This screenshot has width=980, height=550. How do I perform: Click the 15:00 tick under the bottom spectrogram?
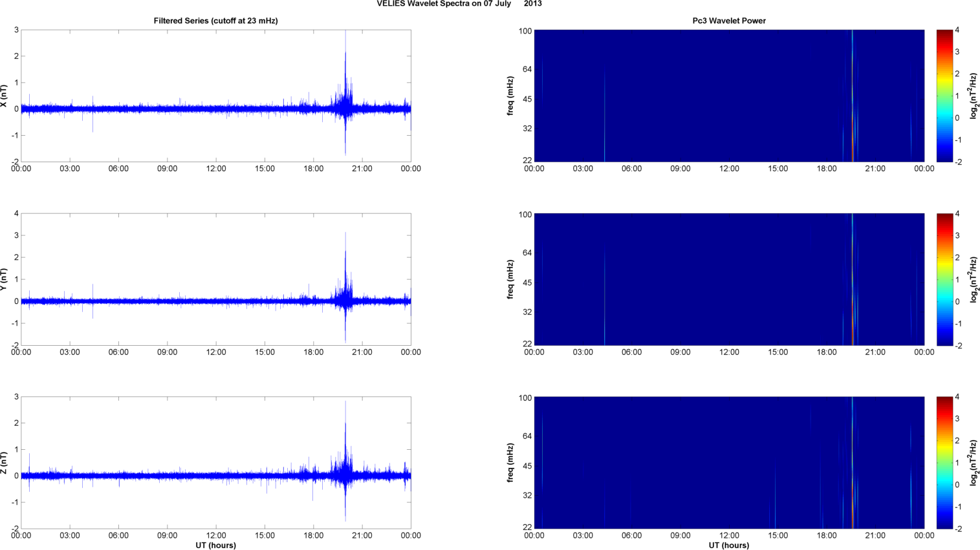(778, 536)
